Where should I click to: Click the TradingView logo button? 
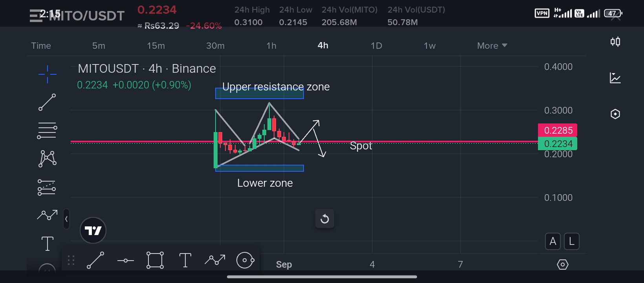pyautogui.click(x=93, y=230)
